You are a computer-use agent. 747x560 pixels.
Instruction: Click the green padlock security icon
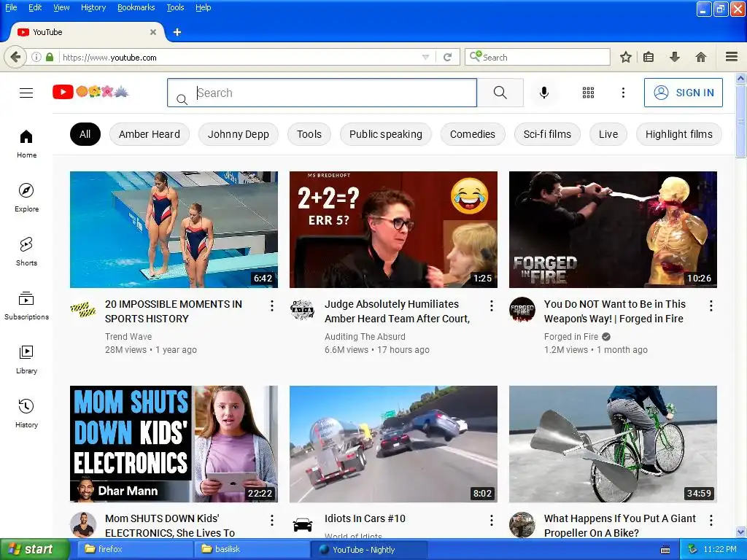pyautogui.click(x=50, y=57)
